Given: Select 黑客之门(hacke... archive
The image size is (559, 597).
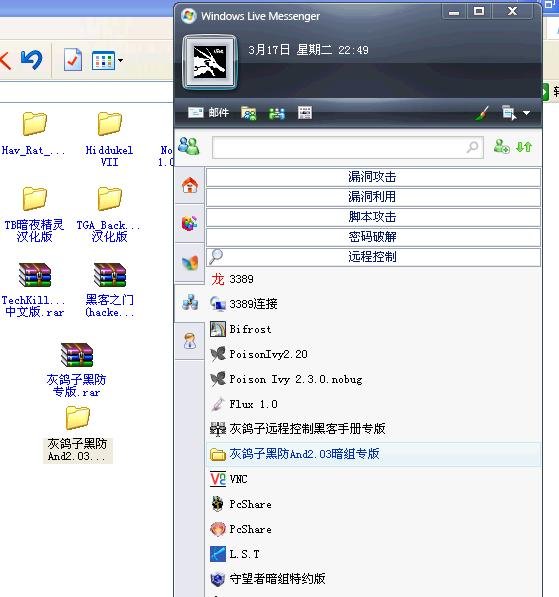Looking at the screenshot, I should [x=109, y=290].
